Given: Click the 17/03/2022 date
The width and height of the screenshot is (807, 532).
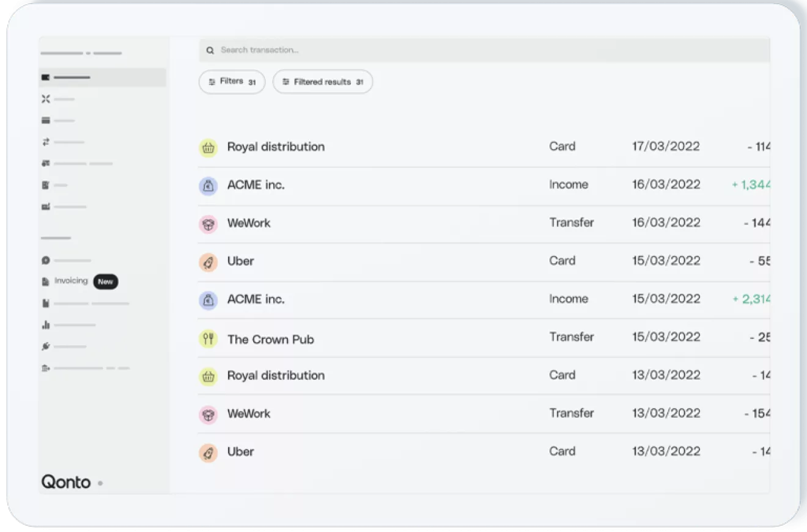Looking at the screenshot, I should pos(666,147).
